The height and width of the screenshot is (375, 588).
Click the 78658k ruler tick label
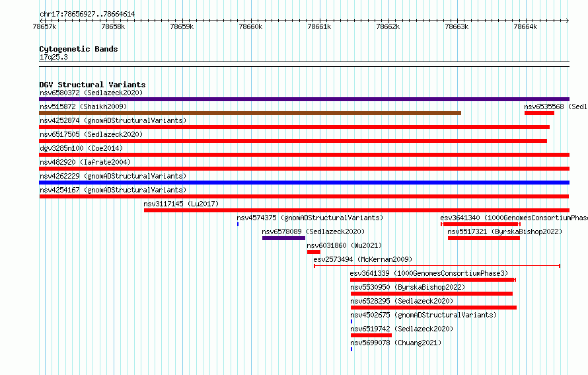pyautogui.click(x=113, y=26)
